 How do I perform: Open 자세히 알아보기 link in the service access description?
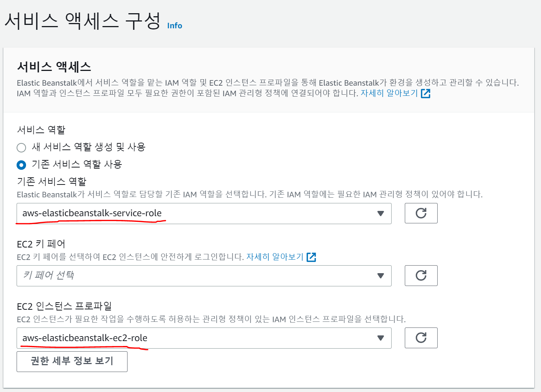pos(389,93)
